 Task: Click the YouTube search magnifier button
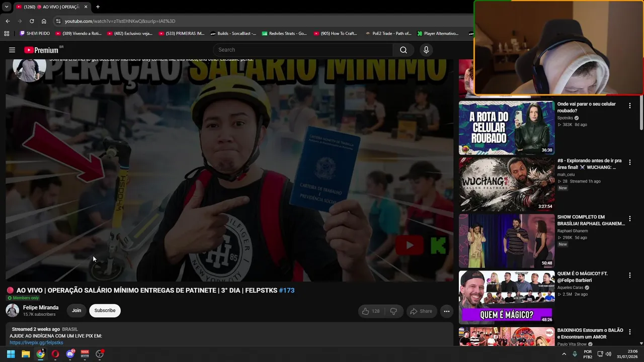404,50
